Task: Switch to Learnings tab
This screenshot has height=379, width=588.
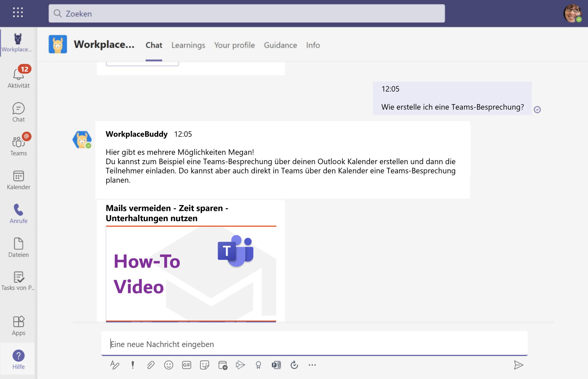Action: pos(188,45)
